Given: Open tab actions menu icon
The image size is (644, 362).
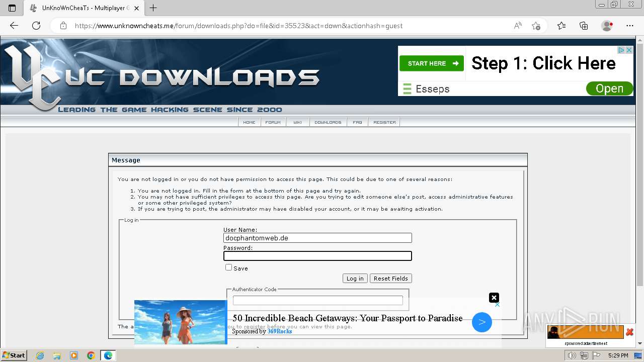Looking at the screenshot, I should (12, 8).
